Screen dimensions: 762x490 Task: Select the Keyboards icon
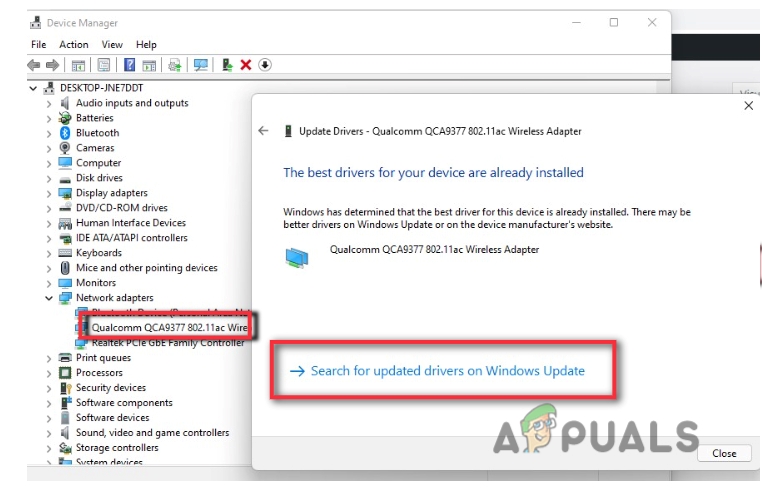point(65,253)
